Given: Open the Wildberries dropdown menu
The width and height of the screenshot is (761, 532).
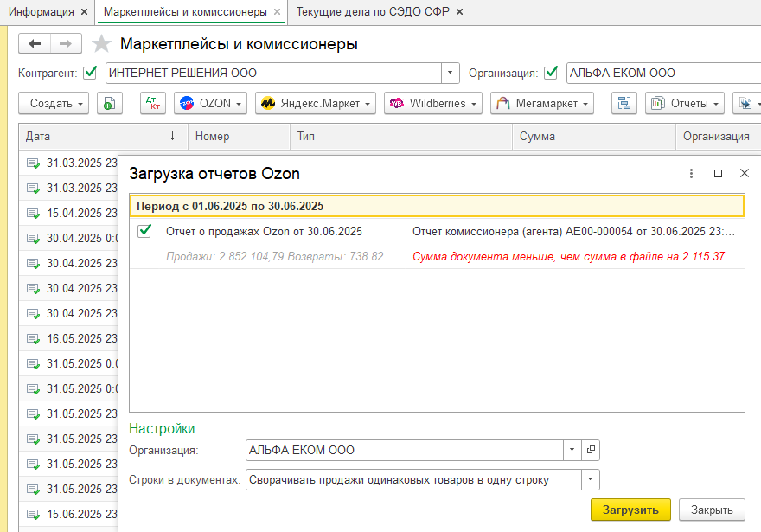Looking at the screenshot, I should (x=433, y=104).
